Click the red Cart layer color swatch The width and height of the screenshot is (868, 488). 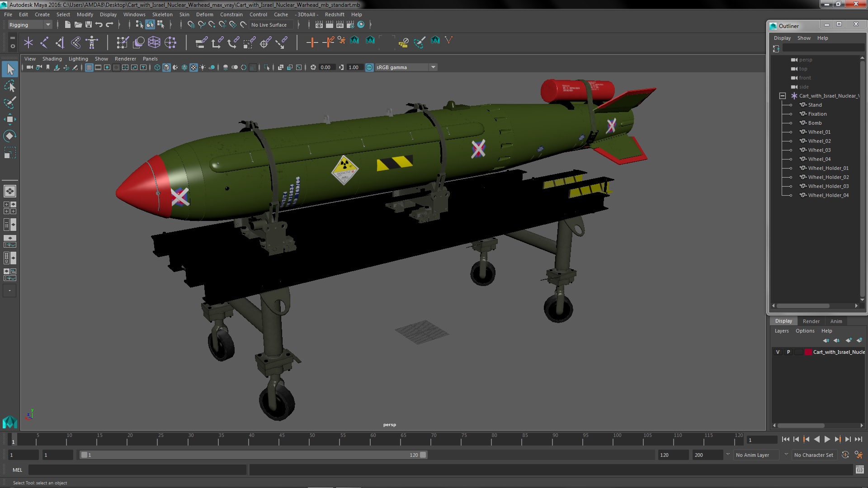click(x=808, y=352)
